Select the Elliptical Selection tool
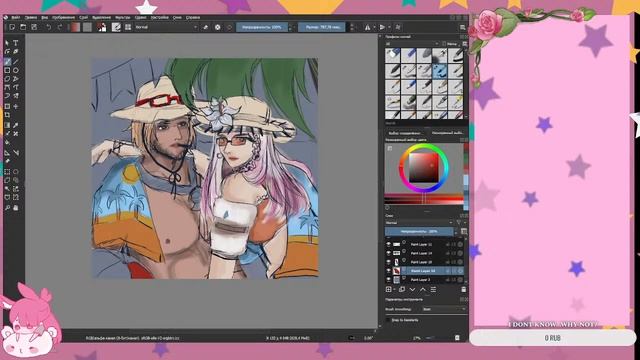The image size is (640, 360). click(16, 172)
